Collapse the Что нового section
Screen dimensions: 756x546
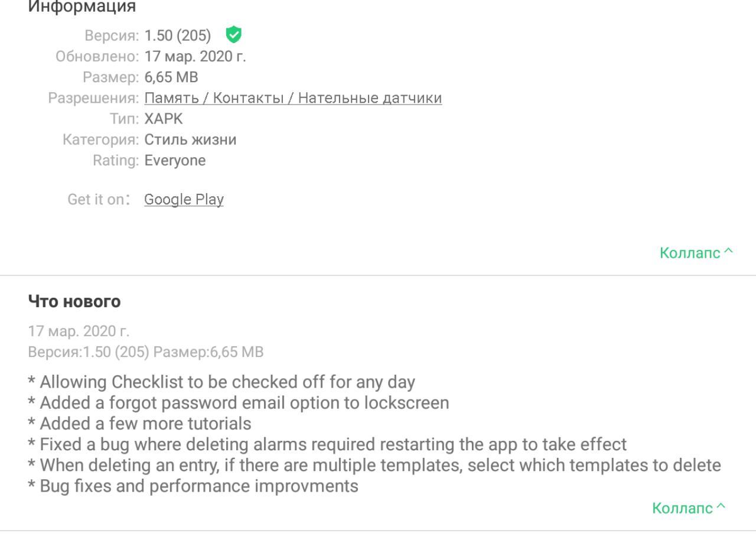tap(689, 508)
